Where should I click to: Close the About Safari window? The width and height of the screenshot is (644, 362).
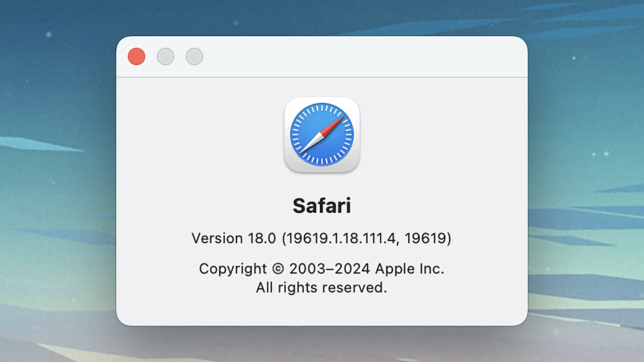137,57
